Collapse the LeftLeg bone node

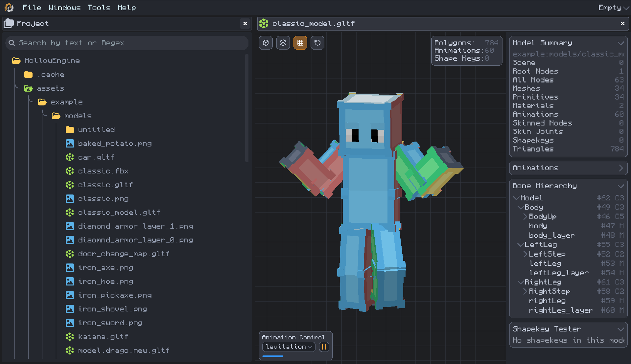pyautogui.click(x=521, y=245)
